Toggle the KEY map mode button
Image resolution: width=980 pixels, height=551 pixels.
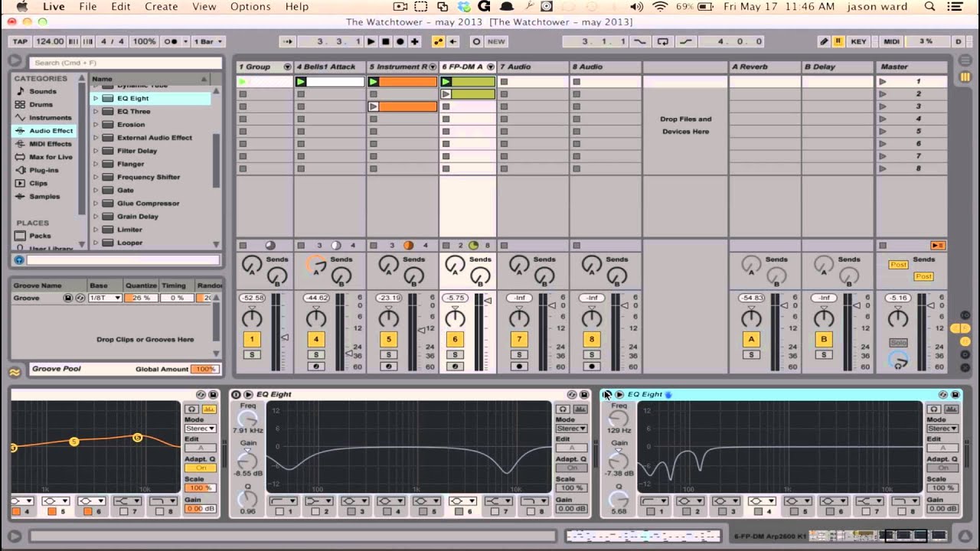pyautogui.click(x=859, y=41)
